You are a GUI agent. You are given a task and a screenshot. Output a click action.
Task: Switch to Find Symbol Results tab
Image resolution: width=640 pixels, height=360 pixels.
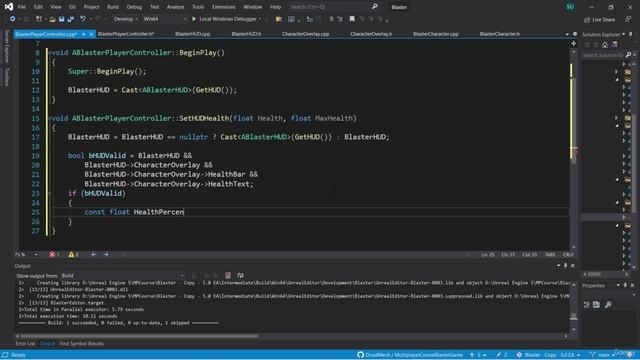tap(81, 344)
